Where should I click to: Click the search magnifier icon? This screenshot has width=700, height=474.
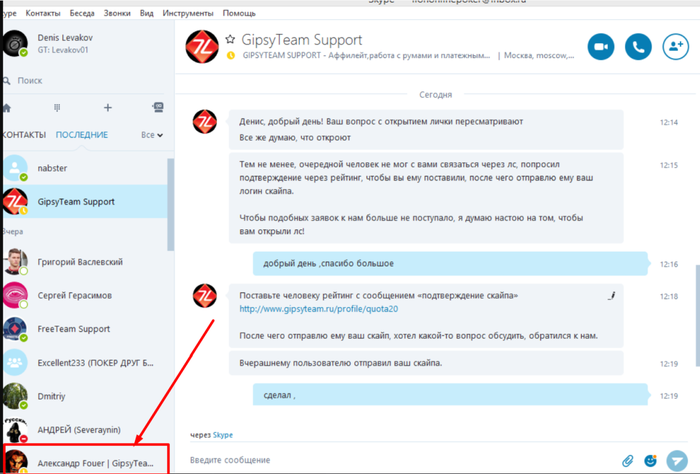point(6,81)
